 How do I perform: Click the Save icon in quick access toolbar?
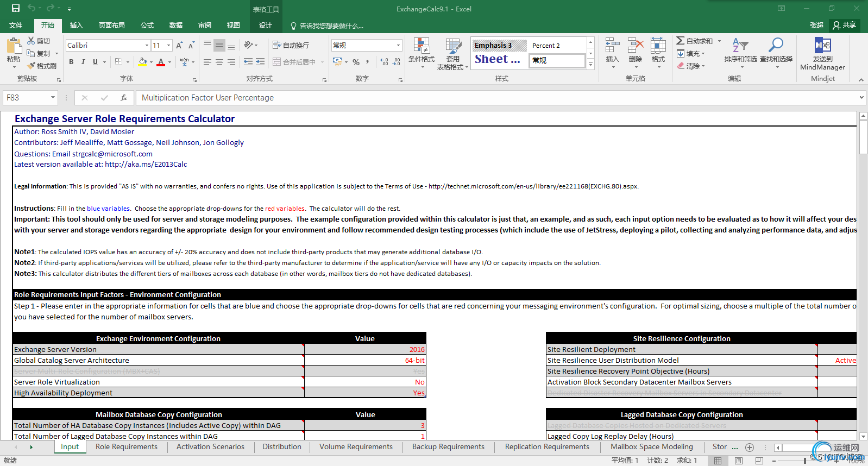pyautogui.click(x=16, y=8)
